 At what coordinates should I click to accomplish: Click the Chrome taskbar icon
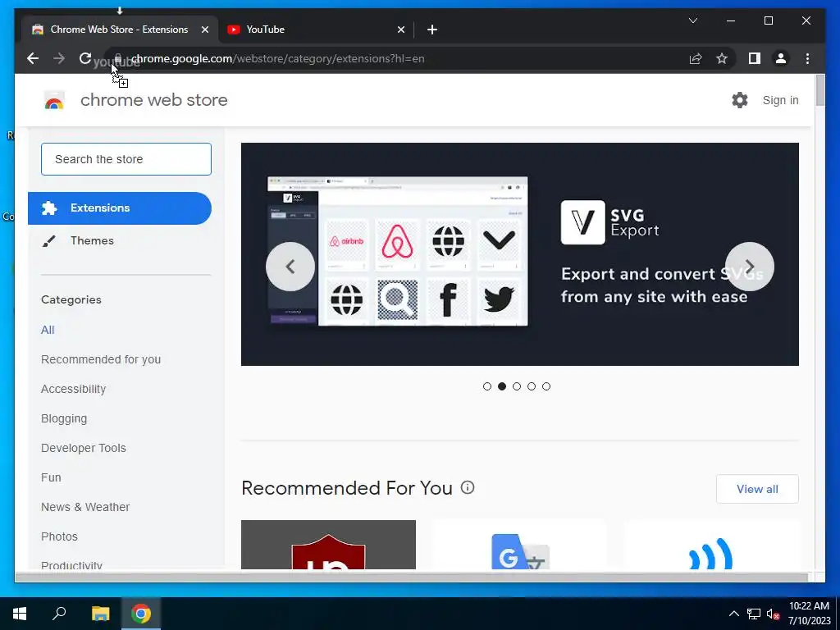(141, 614)
